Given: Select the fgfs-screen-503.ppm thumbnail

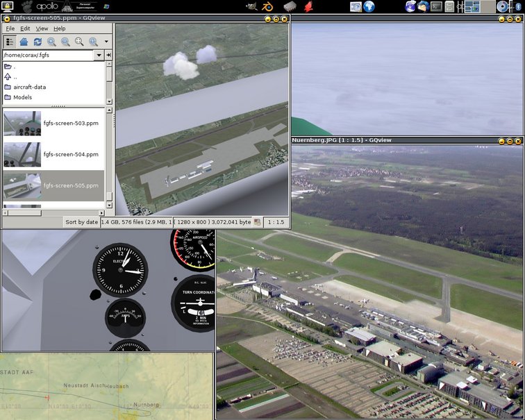Looking at the screenshot, I should tap(22, 123).
